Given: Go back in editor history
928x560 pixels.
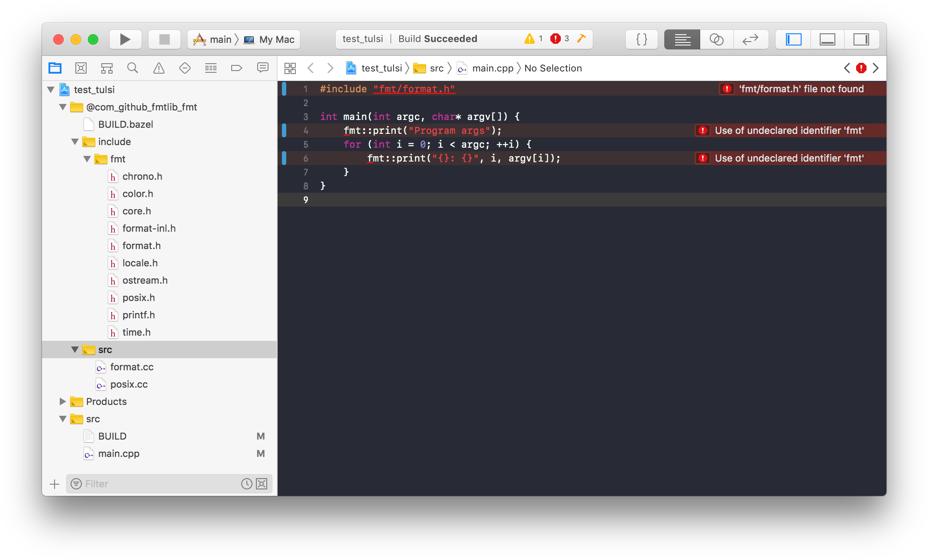Looking at the screenshot, I should (310, 68).
